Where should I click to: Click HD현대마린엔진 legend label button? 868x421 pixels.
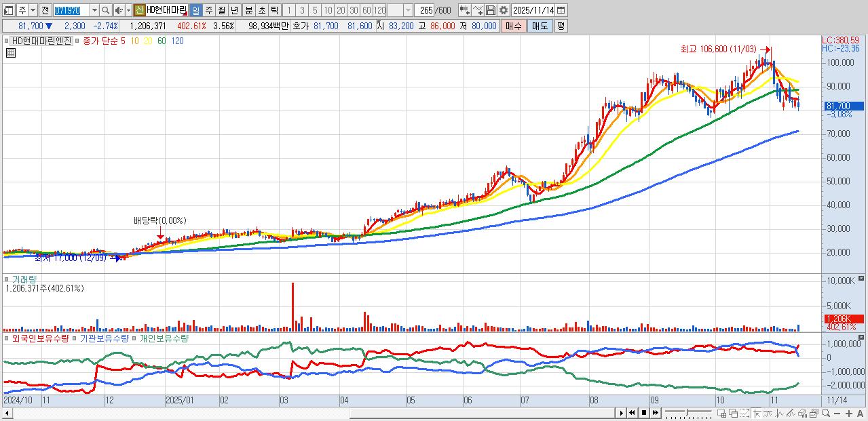42,41
